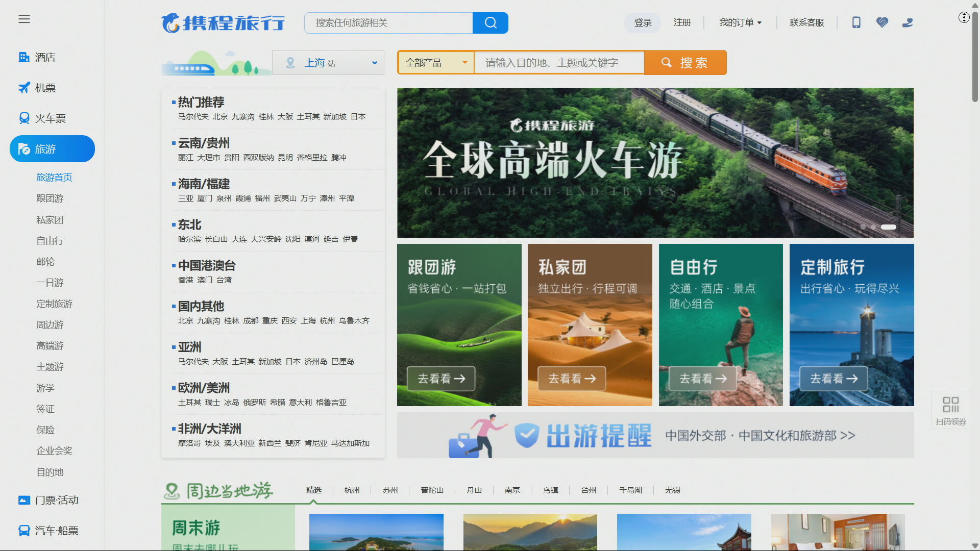Click 三亚 destination link
The height and width of the screenshot is (551, 980).
coord(185,198)
